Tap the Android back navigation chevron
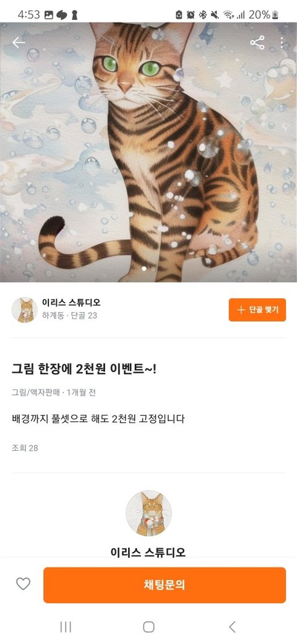Viewport: 297px width, 644px height. [232, 627]
